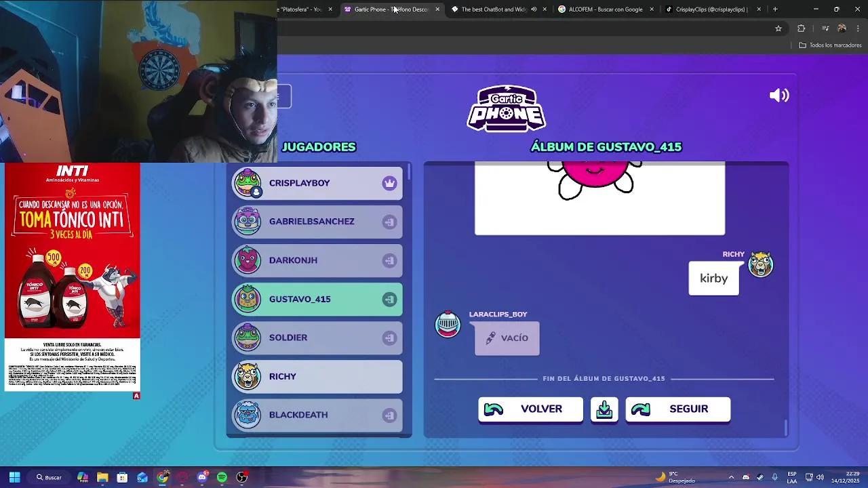Expand Todos los marcadores folder

[830, 45]
